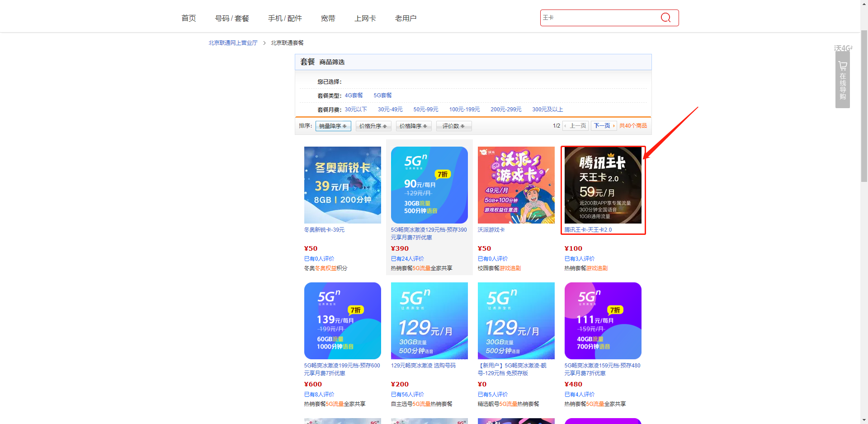Open the shopping cart sidebar icon
868x424 pixels.
pos(843,66)
